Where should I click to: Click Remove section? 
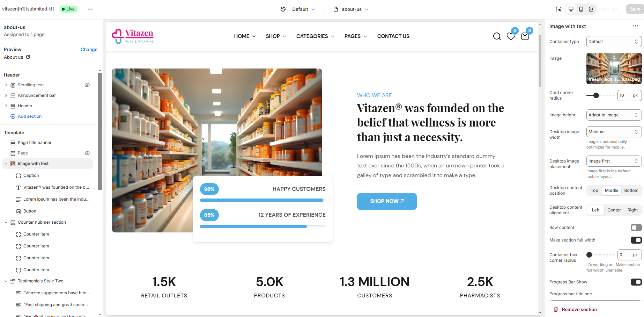(575, 310)
